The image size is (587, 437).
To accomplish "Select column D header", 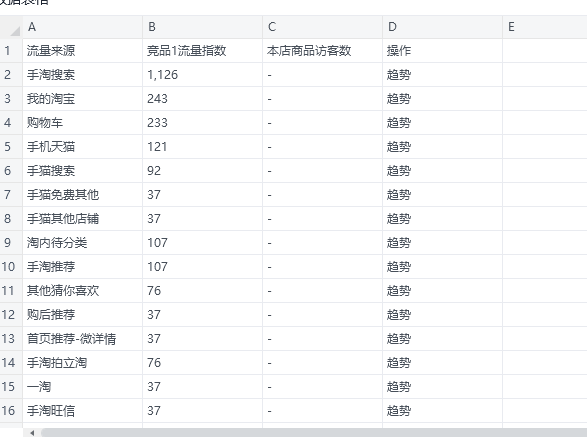I will [x=442, y=27].
